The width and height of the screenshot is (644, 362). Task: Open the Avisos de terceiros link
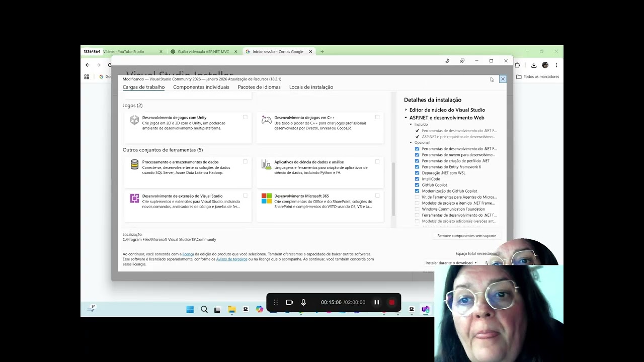pyautogui.click(x=231, y=259)
